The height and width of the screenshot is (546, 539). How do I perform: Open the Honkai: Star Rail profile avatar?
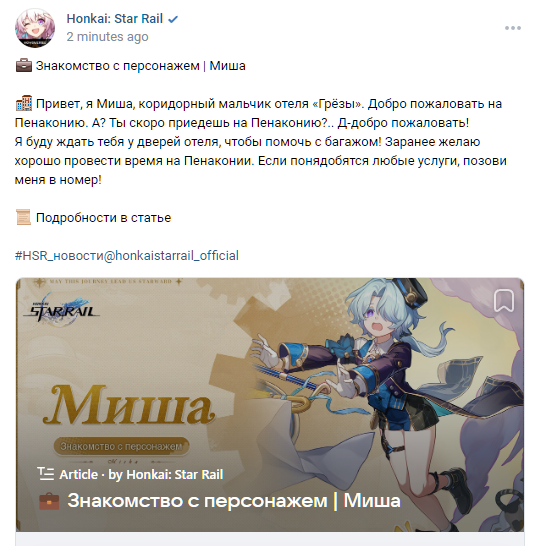tap(35, 28)
